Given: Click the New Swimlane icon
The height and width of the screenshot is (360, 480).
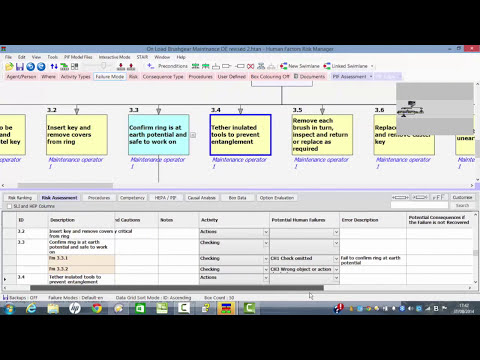Looking at the screenshot, I should point(284,66).
